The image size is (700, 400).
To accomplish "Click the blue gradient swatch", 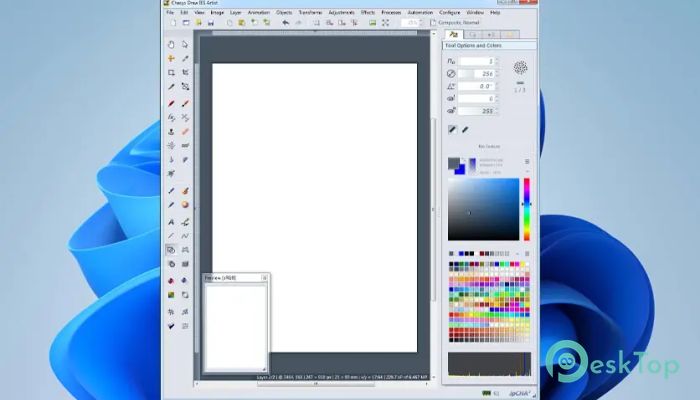I will click(x=472, y=166).
